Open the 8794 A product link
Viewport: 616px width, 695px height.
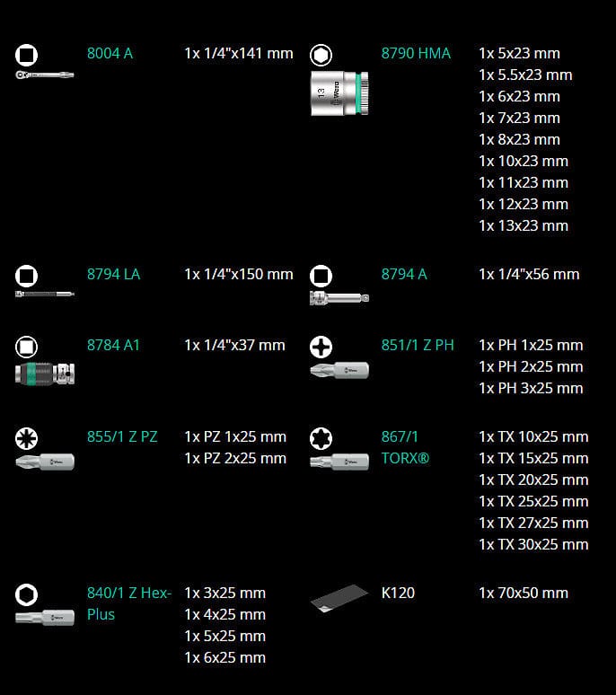(404, 274)
